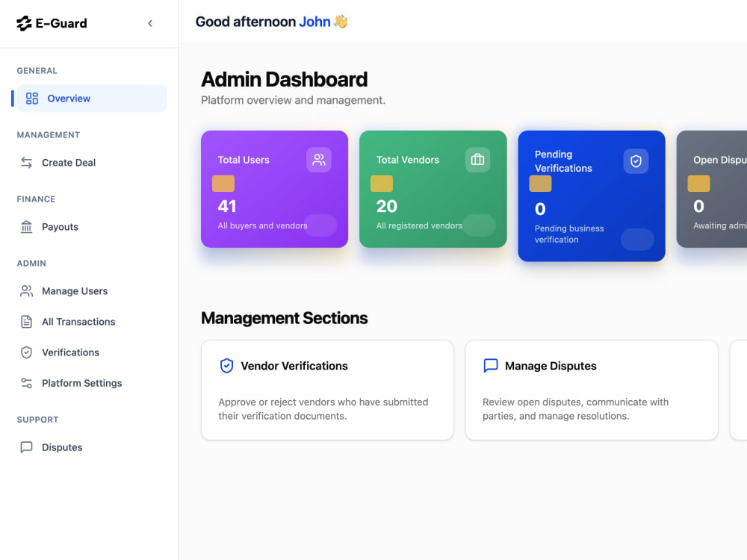Click the tan chip on Pending Verifications card
The image size is (747, 560).
point(540,184)
